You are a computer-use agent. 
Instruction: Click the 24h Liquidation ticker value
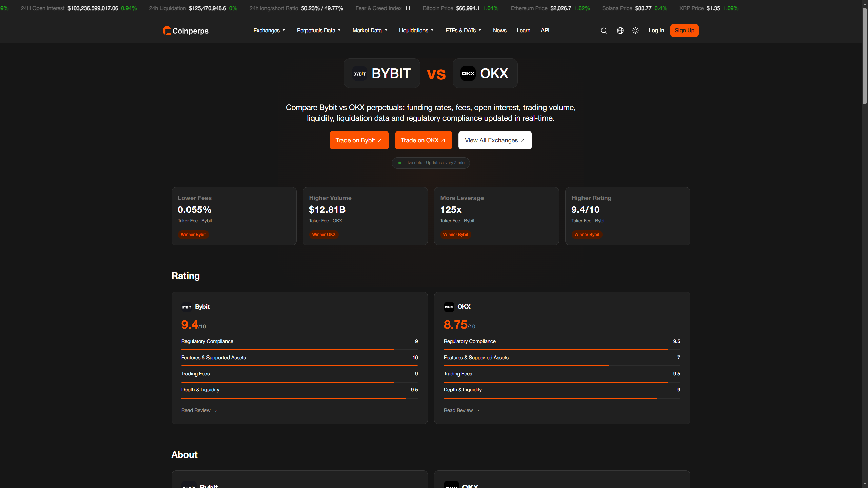(x=208, y=8)
